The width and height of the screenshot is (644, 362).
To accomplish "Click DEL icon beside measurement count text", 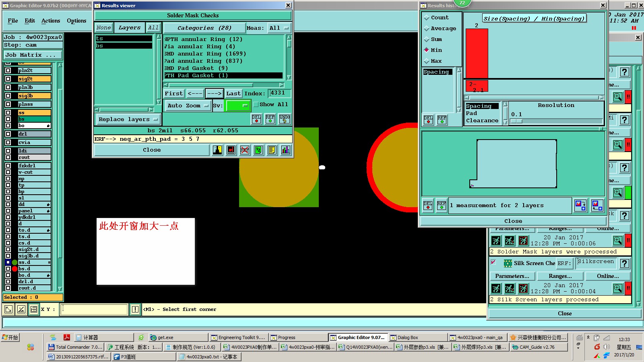I will 428,206.
